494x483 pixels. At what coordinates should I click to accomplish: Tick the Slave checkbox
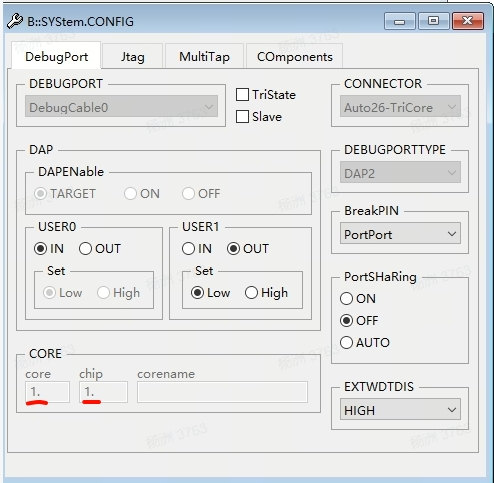click(242, 117)
